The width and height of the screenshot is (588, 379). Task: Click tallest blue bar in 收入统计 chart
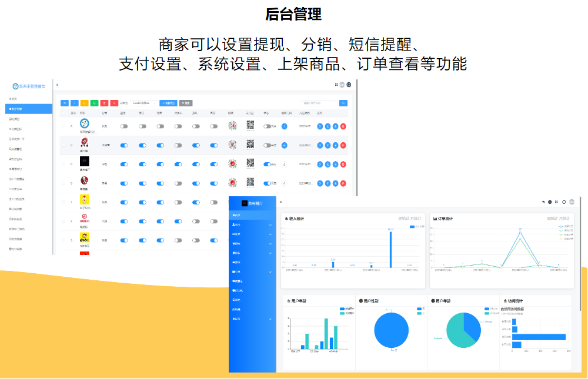point(390,250)
